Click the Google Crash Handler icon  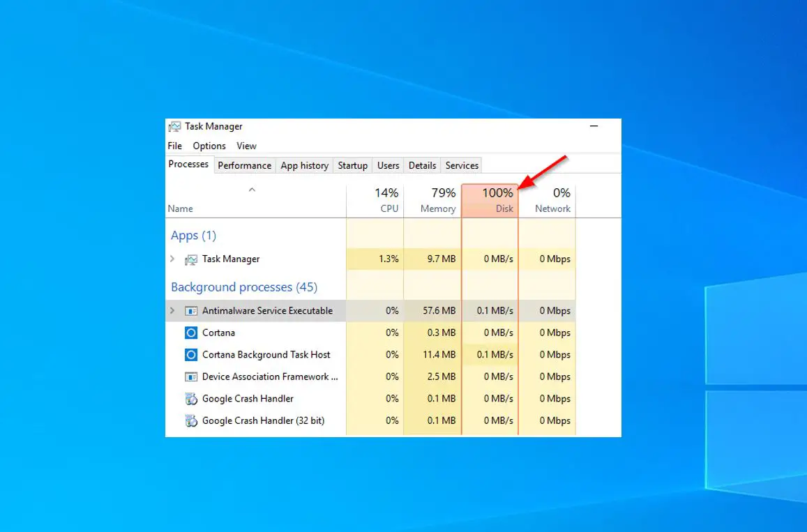point(191,399)
